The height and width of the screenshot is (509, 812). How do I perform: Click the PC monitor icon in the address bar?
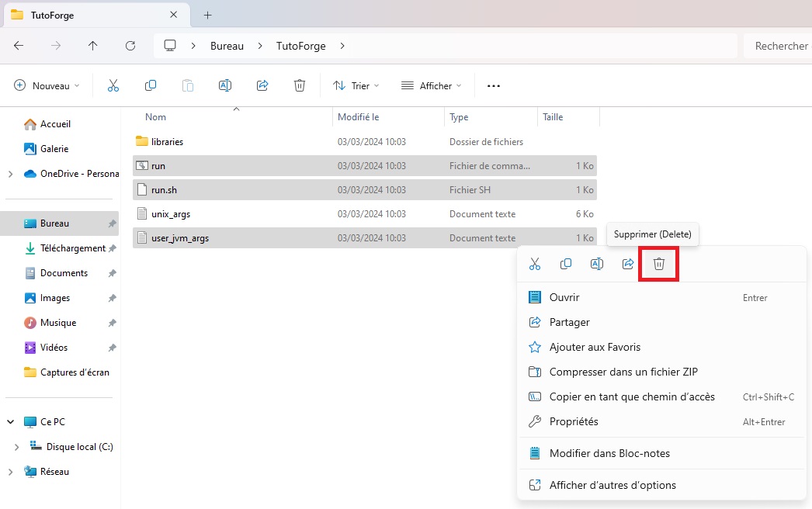(x=170, y=46)
